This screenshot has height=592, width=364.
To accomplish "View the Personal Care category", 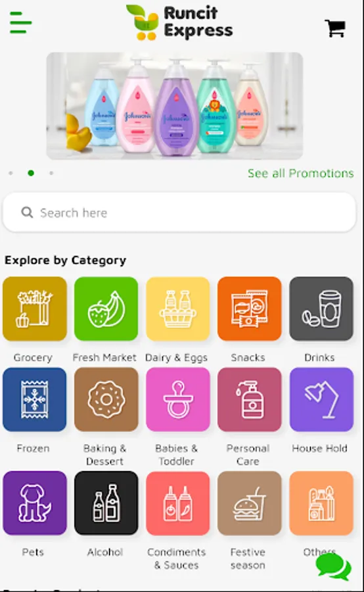I will [249, 399].
